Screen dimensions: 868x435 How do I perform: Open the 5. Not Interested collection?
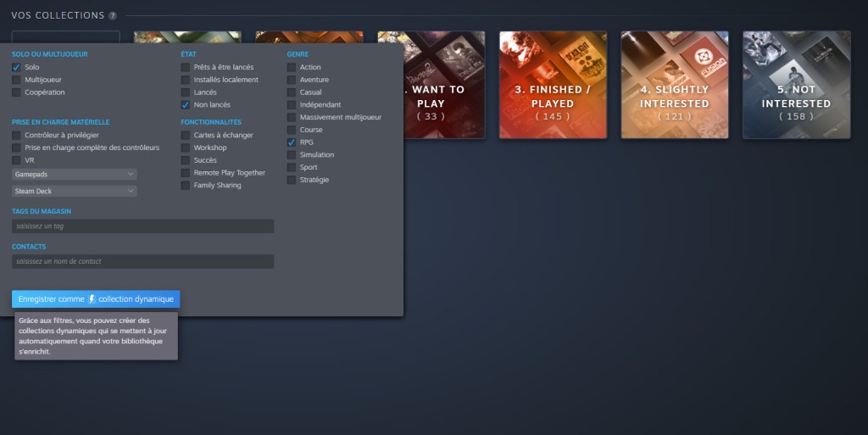pyautogui.click(x=797, y=85)
